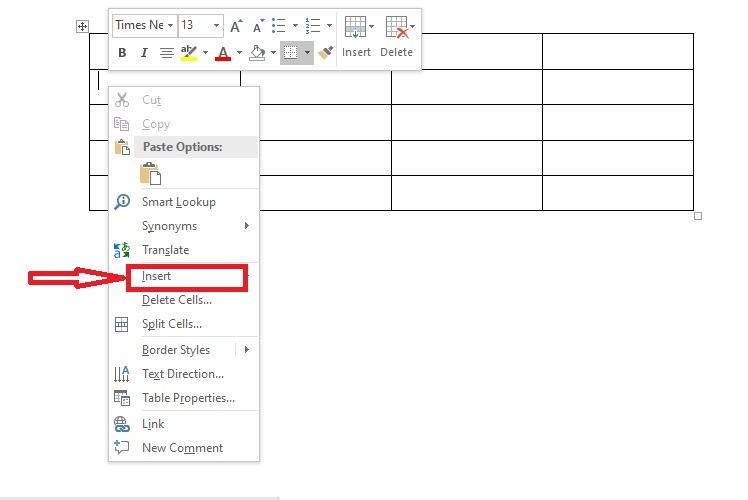Image resolution: width=748 pixels, height=500 pixels.
Task: Click the table resize handle at the corner
Action: [x=698, y=216]
